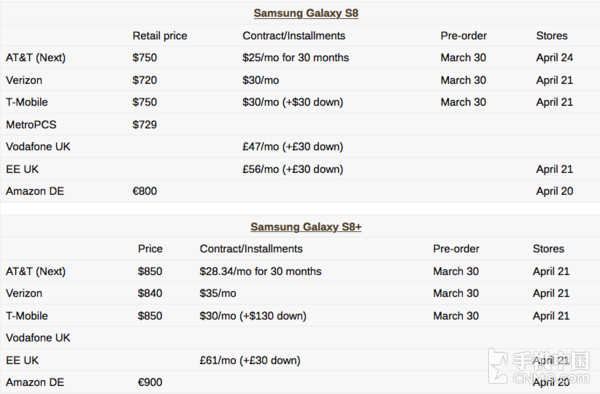Select Stores header in S8+ table
Viewport: 600px width, 394px height.
[x=548, y=249]
